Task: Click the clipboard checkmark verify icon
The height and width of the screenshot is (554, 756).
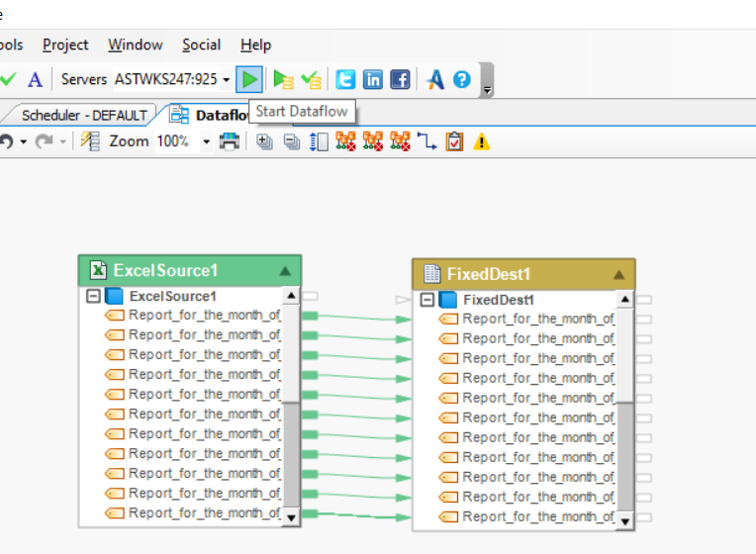Action: click(x=454, y=141)
